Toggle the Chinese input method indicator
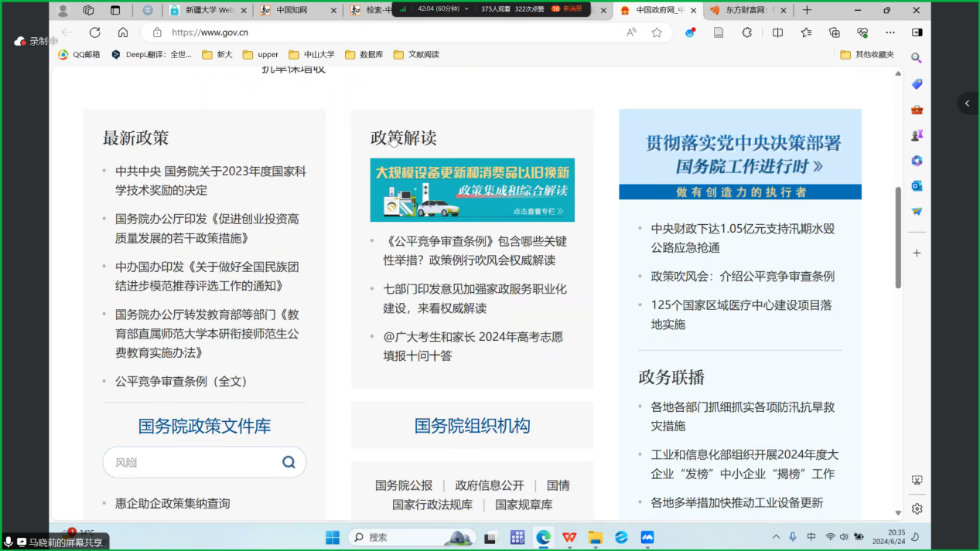Screen dimensions: 980x551 [x=811, y=537]
